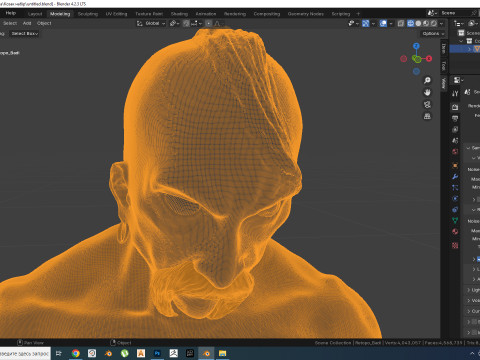Open the Object properties tab
This screenshot has width=480, height=360.
click(455, 165)
